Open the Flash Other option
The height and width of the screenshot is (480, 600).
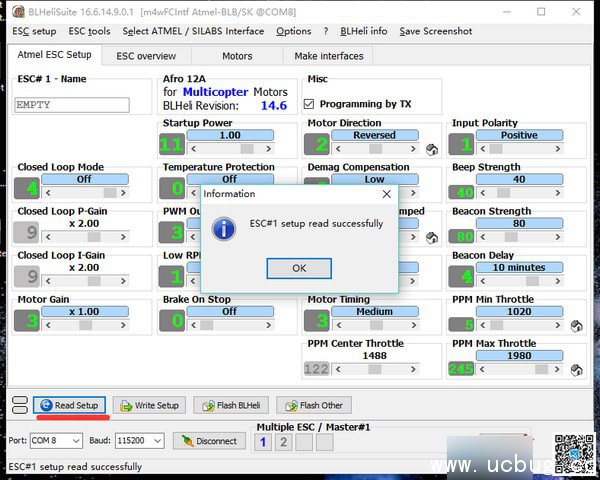314,405
